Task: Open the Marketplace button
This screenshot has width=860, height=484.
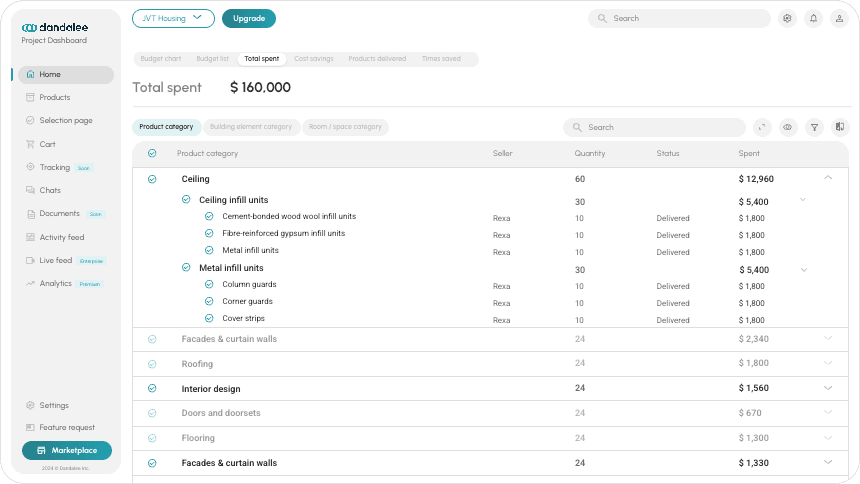Action: tap(67, 450)
